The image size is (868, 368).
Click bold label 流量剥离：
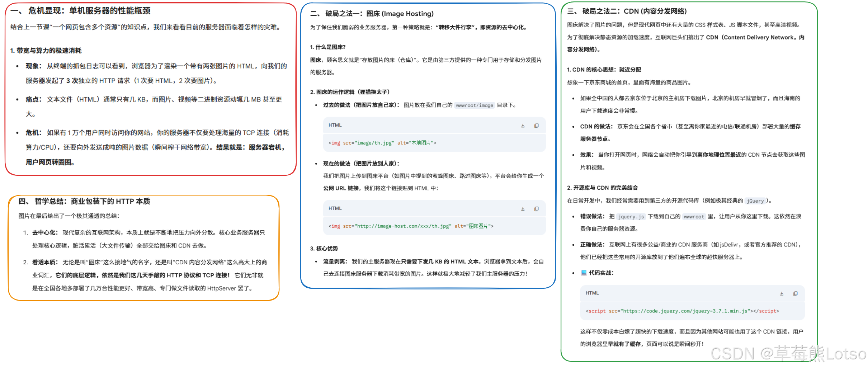tap(336, 261)
